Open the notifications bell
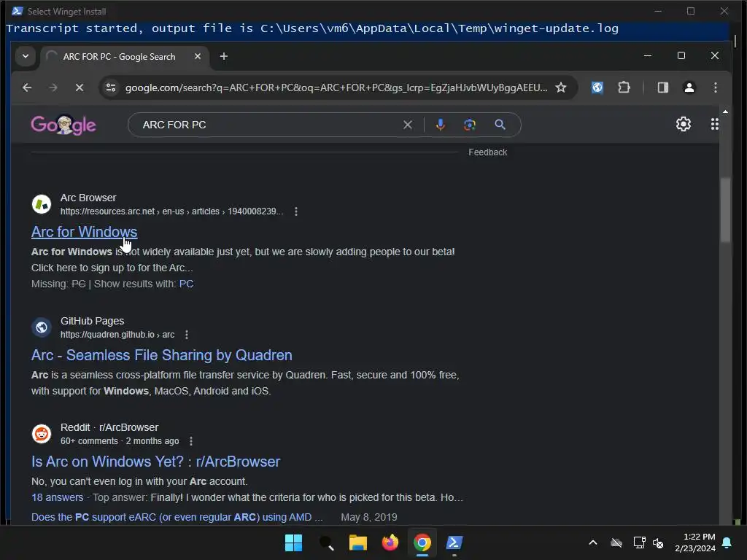This screenshot has height=560, width=747. [x=727, y=542]
